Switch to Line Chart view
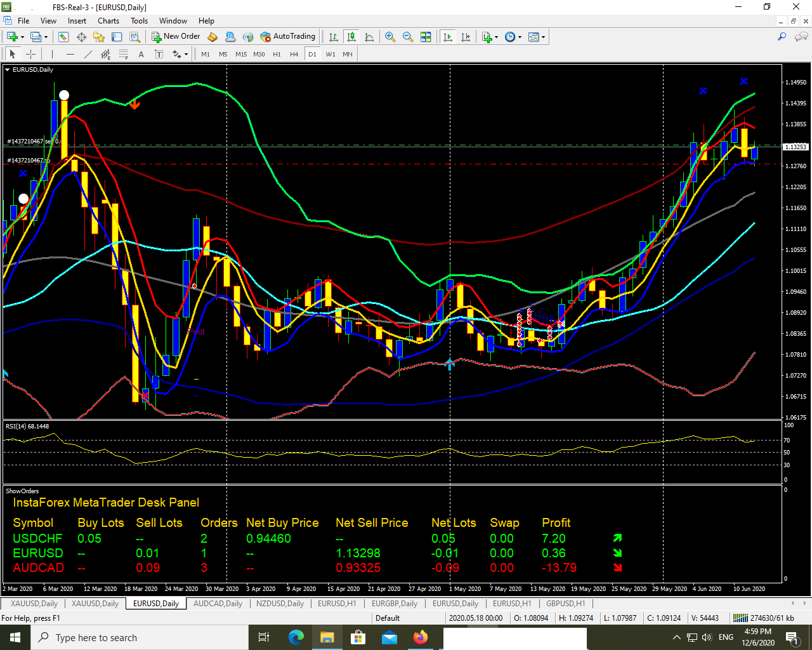 (x=369, y=37)
